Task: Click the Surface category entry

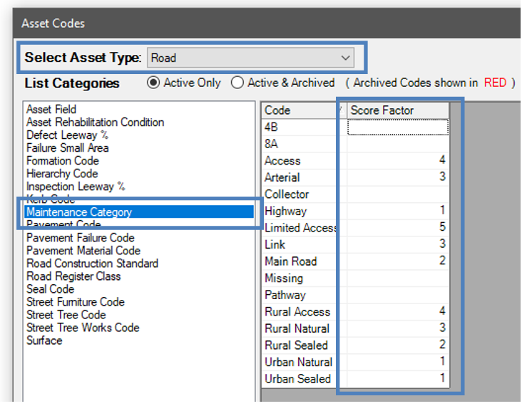Action: 44,340
